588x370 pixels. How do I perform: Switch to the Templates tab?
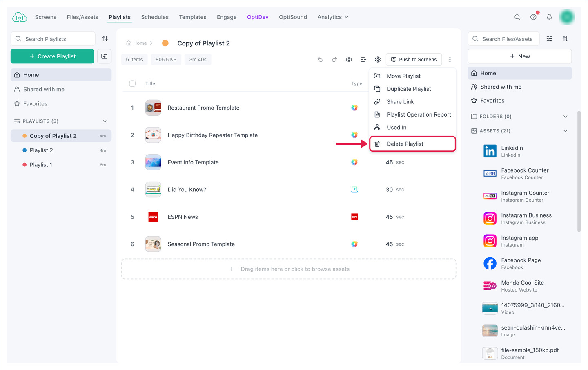click(193, 17)
